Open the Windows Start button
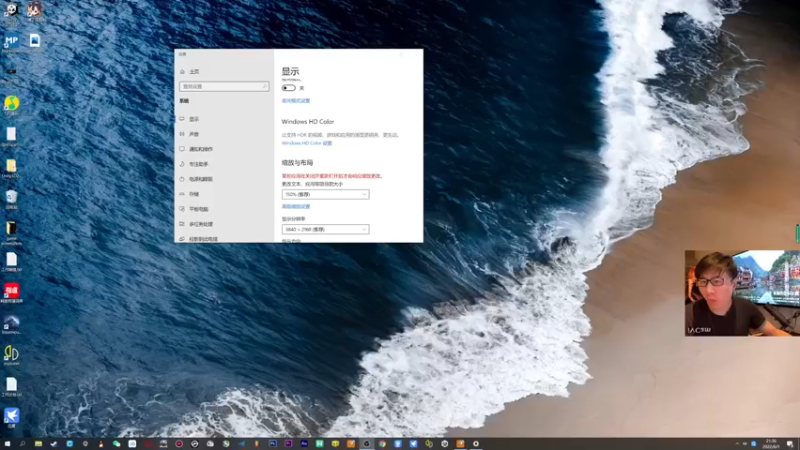This screenshot has width=800, height=450. (x=7, y=444)
